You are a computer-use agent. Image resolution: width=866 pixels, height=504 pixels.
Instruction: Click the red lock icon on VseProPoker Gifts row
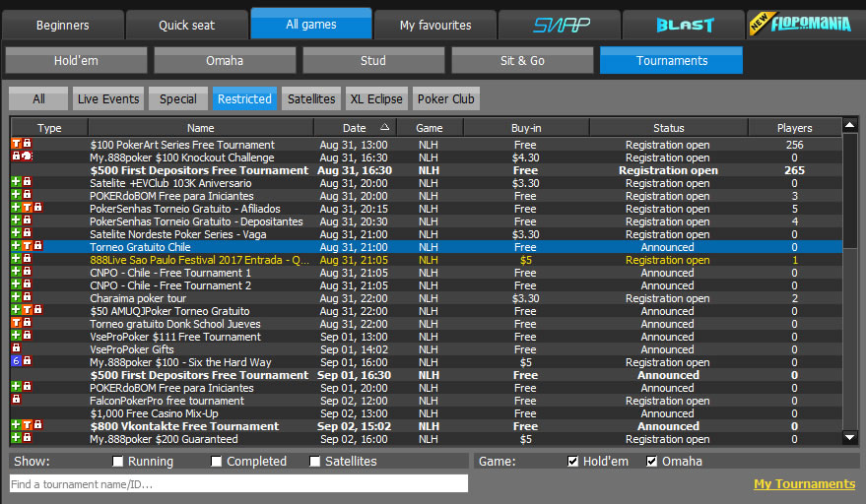click(16, 349)
